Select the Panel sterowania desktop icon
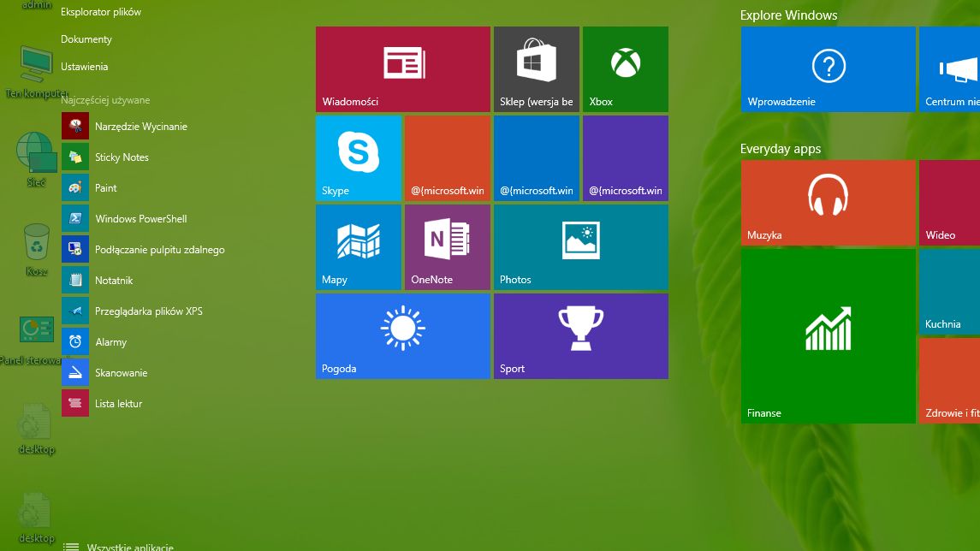Image resolution: width=980 pixels, height=551 pixels. click(x=35, y=341)
